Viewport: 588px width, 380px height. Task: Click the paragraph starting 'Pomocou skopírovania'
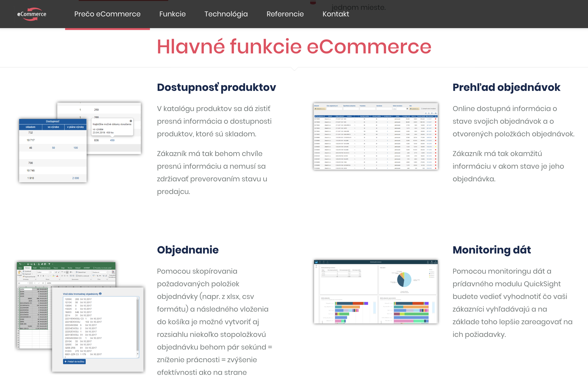click(214, 321)
